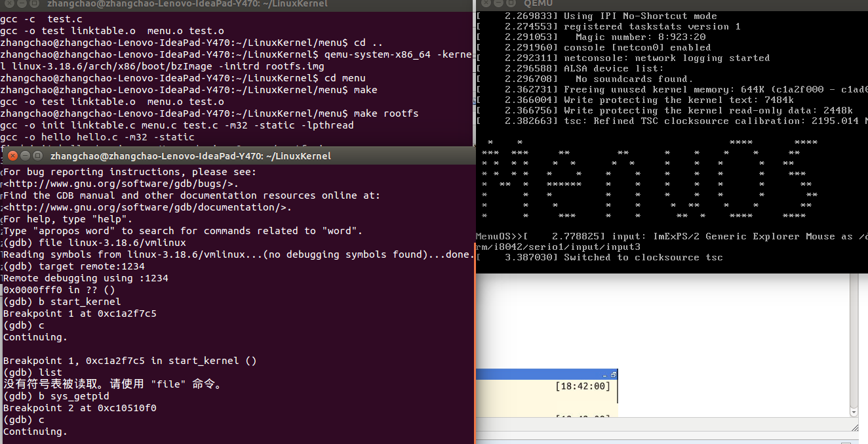Click "registered taskstats version 1" in QEMU
This screenshot has height=444, width=868.
point(652,27)
